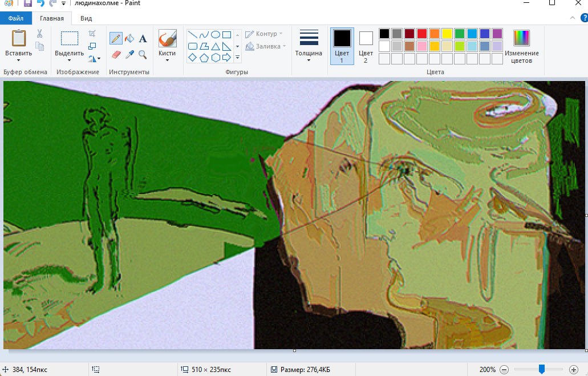Choose the Oval shape
Image resolution: width=588 pixels, height=376 pixels.
click(215, 35)
